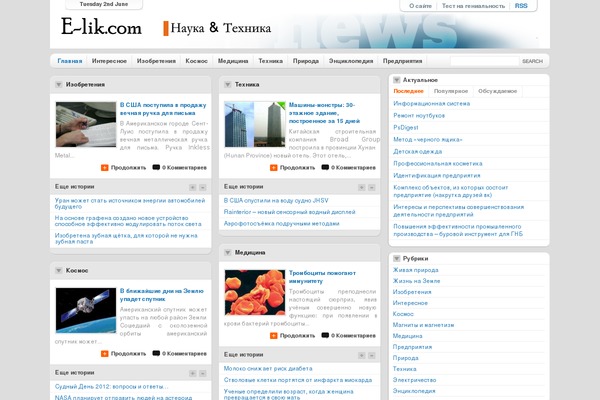Open the Космос navigation item
This screenshot has height=400, width=600.
[197, 61]
